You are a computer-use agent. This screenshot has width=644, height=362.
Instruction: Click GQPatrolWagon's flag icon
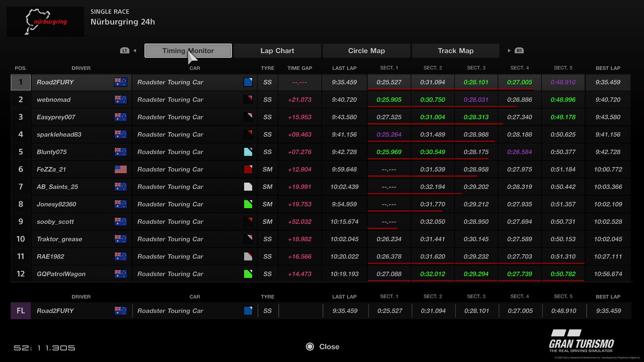[x=121, y=274]
